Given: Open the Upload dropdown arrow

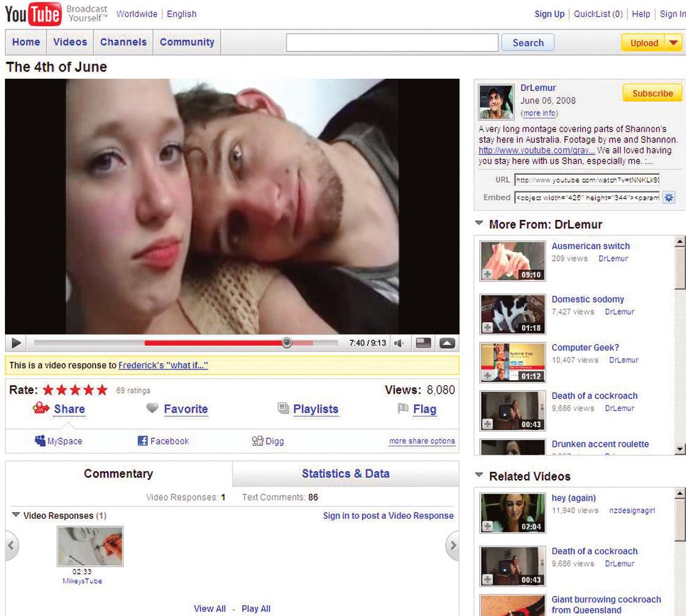Looking at the screenshot, I should [x=673, y=43].
